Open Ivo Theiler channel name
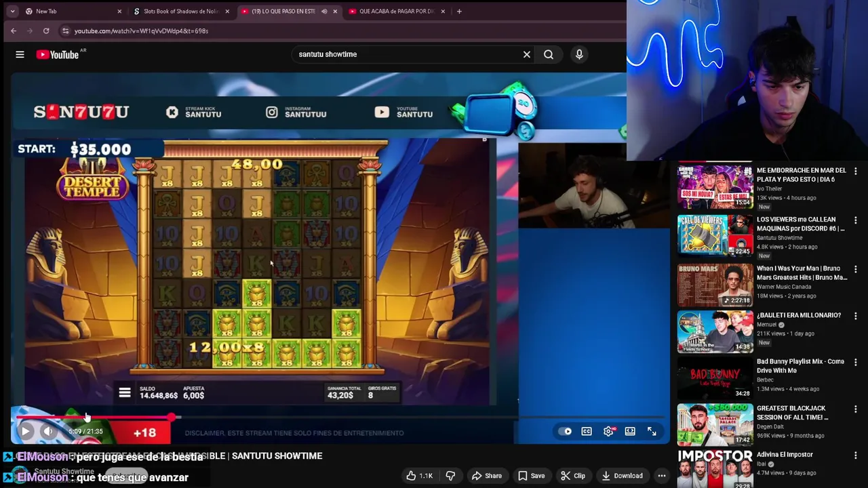This screenshot has height=488, width=868. (x=769, y=188)
